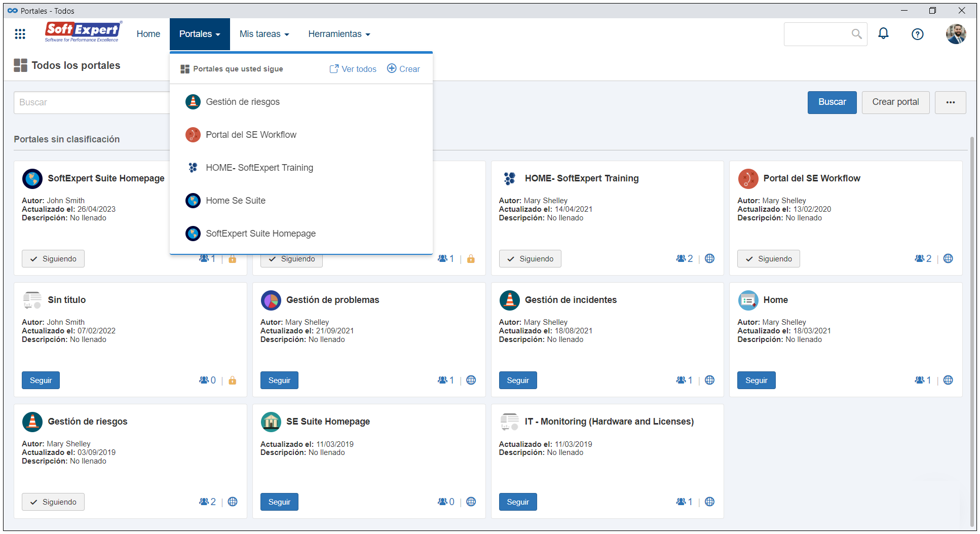Go to the Home menu item
Viewport: 980px width, 534px height.
click(x=148, y=34)
